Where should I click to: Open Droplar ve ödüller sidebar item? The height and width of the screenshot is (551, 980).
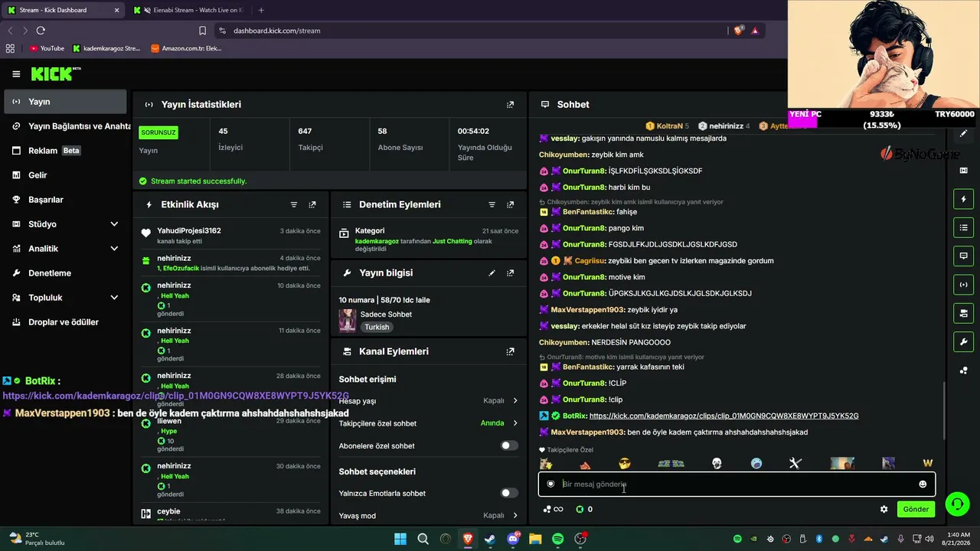(65, 322)
